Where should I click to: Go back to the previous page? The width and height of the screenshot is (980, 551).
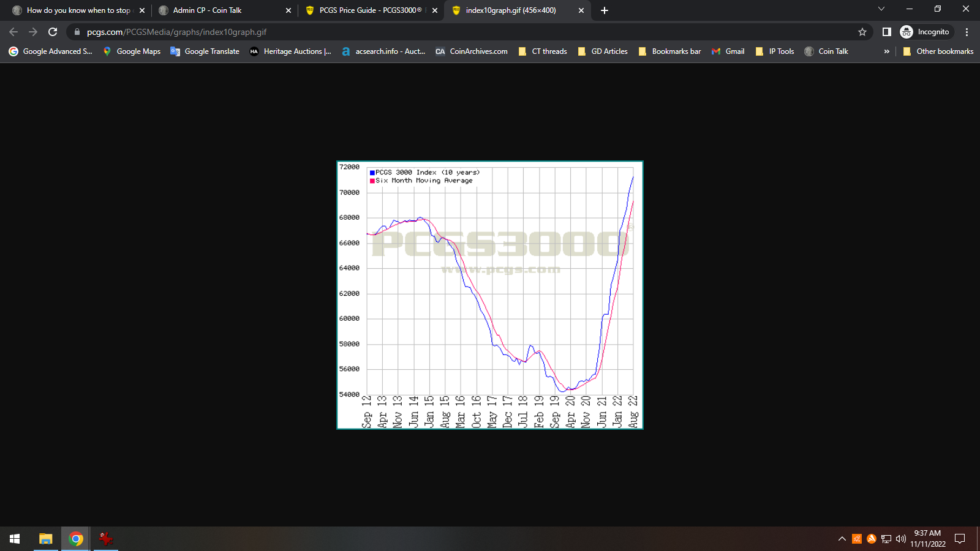13,32
